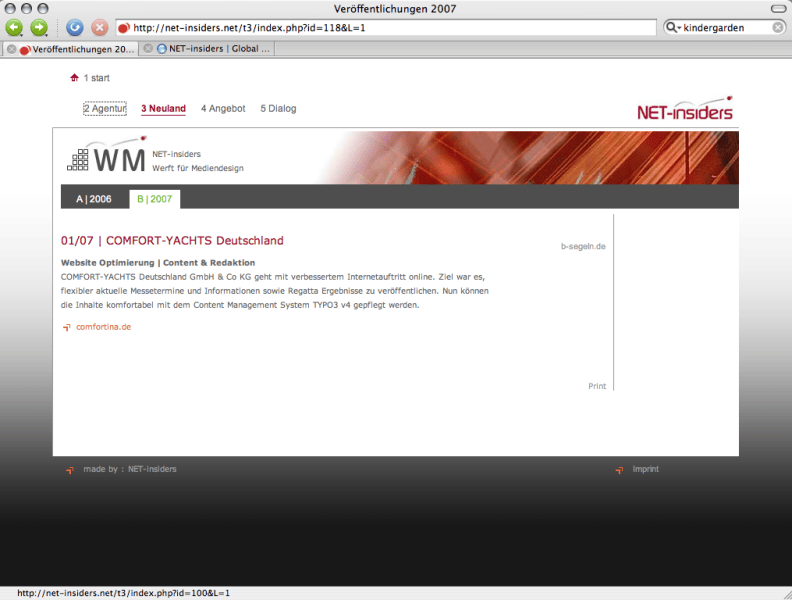Go back with the green back arrow
Image resolution: width=792 pixels, height=600 pixels.
pyautogui.click(x=14, y=27)
